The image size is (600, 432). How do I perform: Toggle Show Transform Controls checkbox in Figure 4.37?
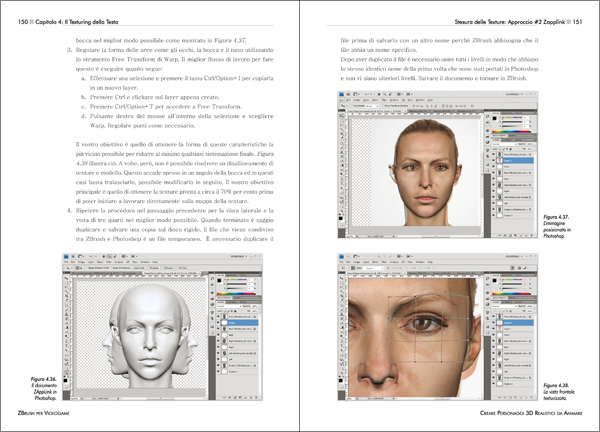click(383, 106)
